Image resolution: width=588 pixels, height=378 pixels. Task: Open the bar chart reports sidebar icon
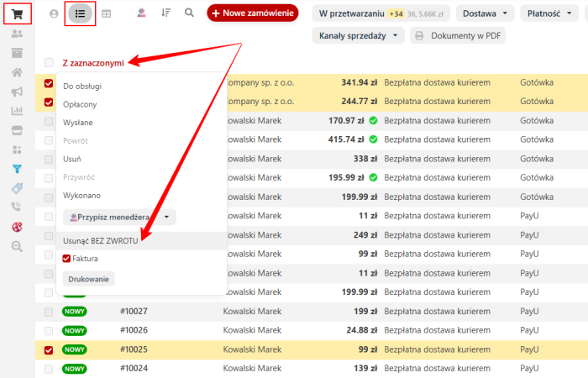coord(17,111)
